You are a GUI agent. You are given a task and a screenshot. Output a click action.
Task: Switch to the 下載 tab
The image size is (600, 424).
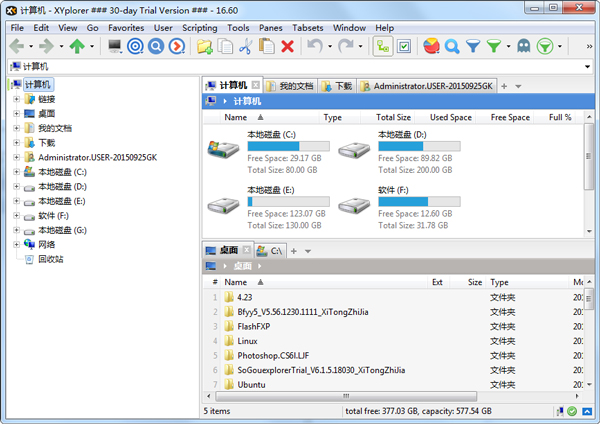point(337,86)
